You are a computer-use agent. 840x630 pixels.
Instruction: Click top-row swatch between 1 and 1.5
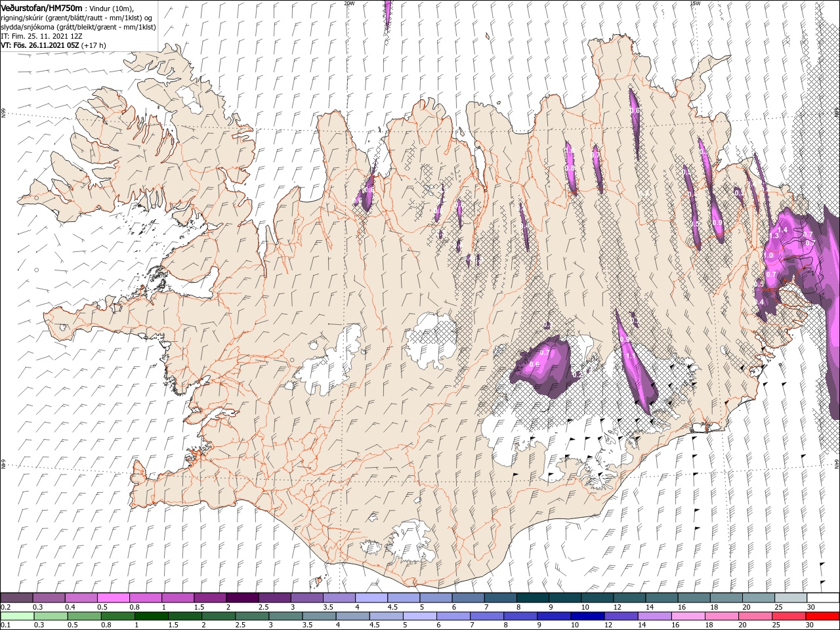pyautogui.click(x=177, y=598)
